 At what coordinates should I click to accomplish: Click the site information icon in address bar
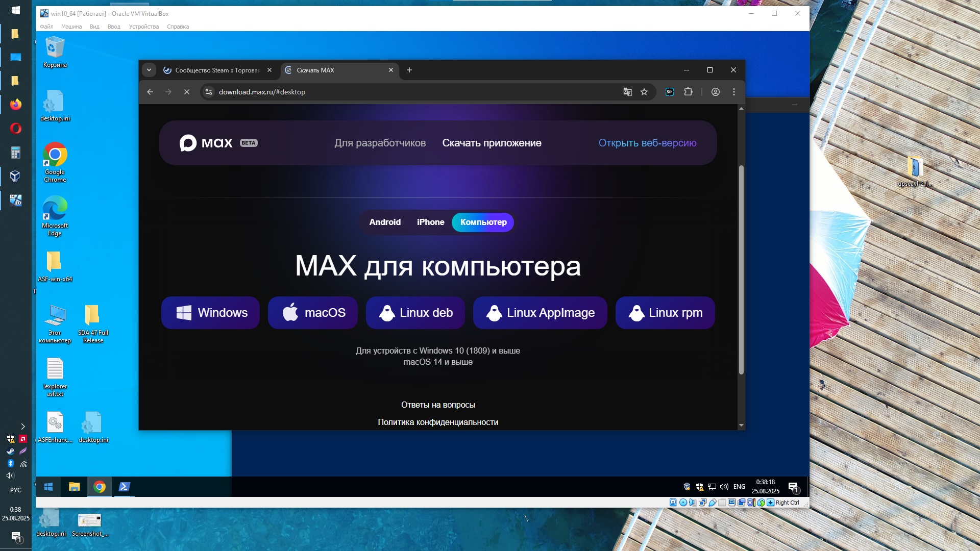(x=209, y=92)
